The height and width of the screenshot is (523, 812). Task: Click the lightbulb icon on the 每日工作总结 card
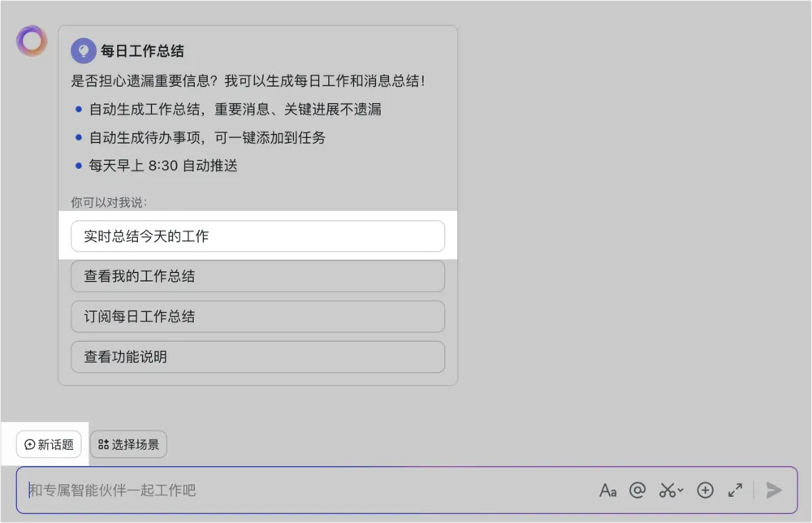point(82,50)
